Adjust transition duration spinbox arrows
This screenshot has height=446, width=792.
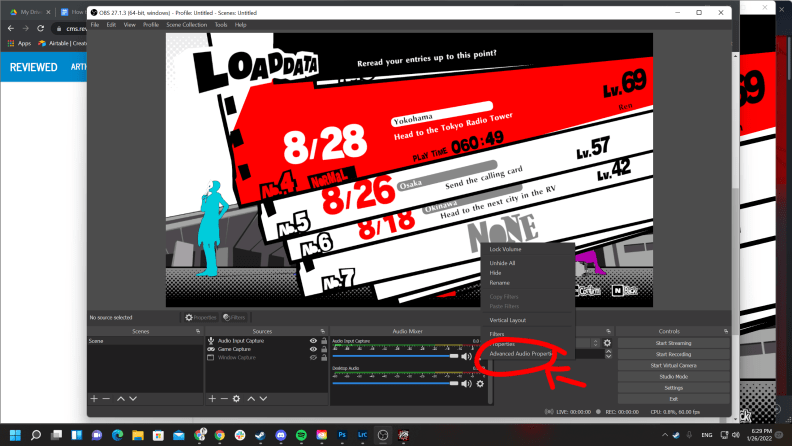click(608, 354)
